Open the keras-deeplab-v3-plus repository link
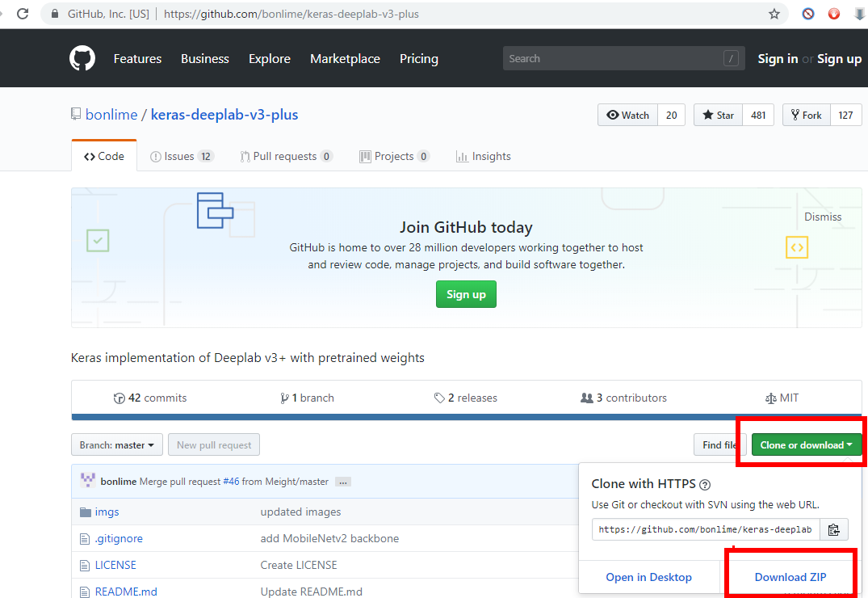This screenshot has height=598, width=868. (x=224, y=115)
